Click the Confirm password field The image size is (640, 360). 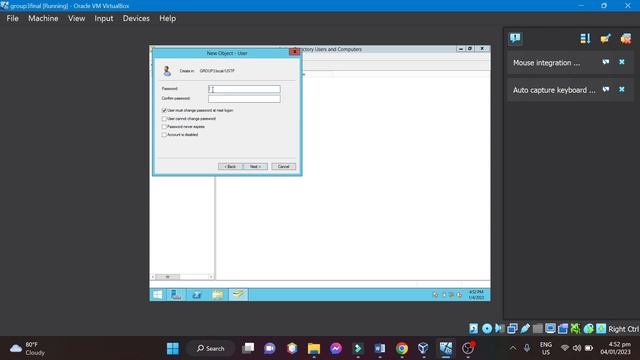(244, 99)
